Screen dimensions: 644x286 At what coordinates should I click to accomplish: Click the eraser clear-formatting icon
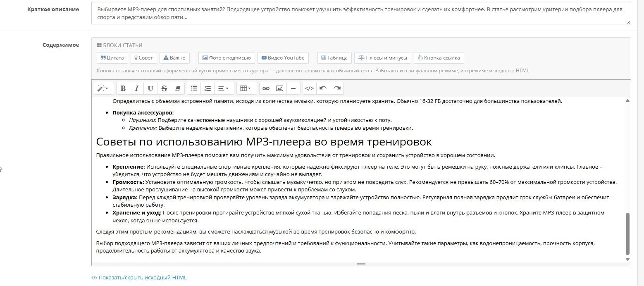pyautogui.click(x=178, y=88)
